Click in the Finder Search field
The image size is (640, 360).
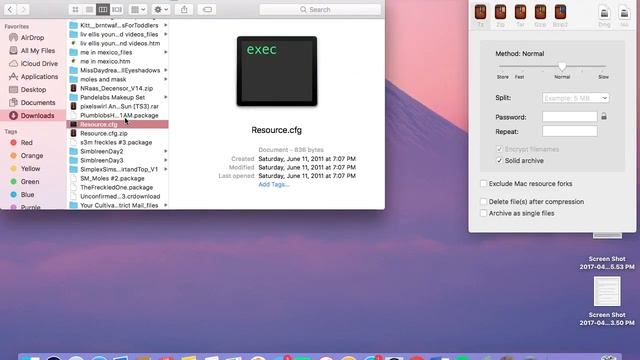[x=320, y=9]
